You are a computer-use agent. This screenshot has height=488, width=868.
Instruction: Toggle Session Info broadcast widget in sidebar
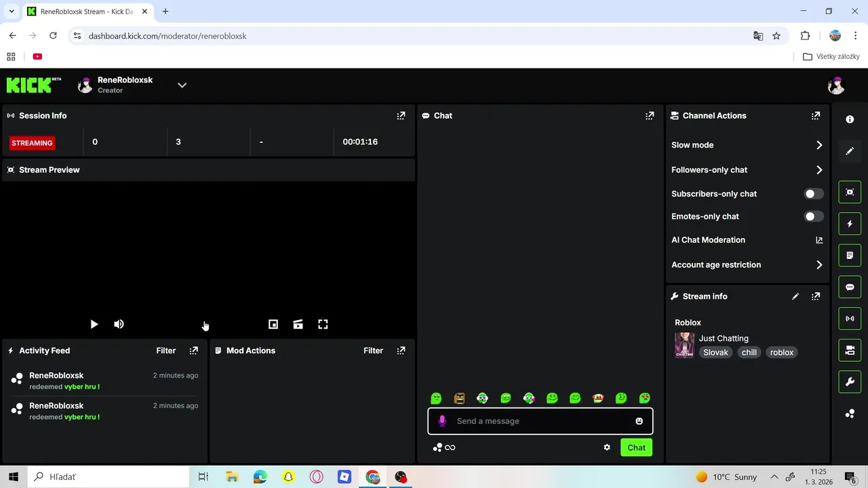850,319
